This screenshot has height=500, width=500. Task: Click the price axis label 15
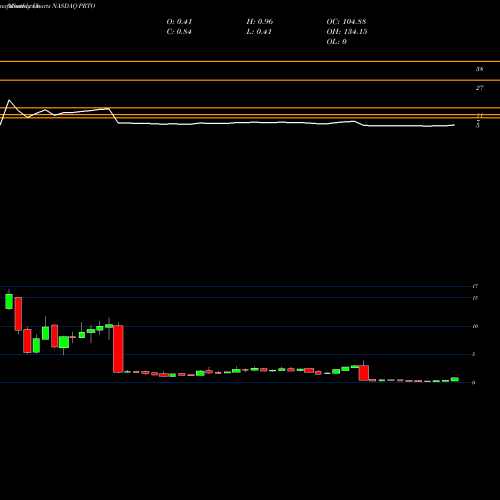pos(475,298)
